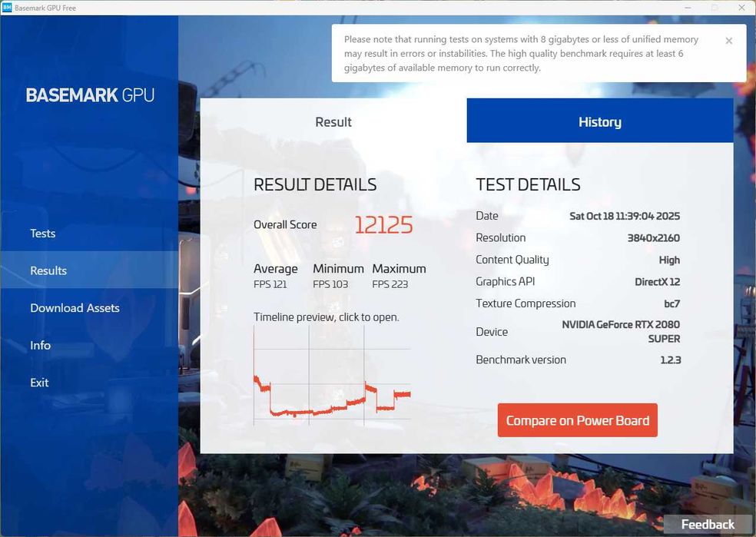Viewport: 756px width, 537px height.
Task: Select Results in the sidebar
Action: pos(89,270)
